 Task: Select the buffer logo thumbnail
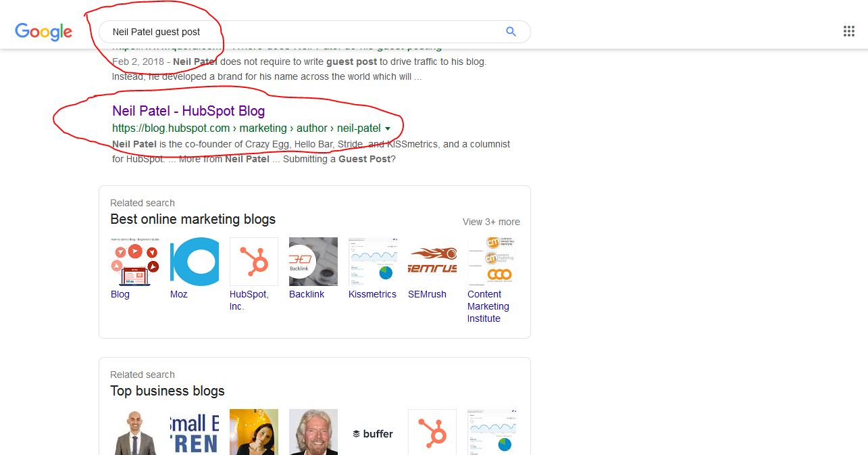pyautogui.click(x=373, y=433)
